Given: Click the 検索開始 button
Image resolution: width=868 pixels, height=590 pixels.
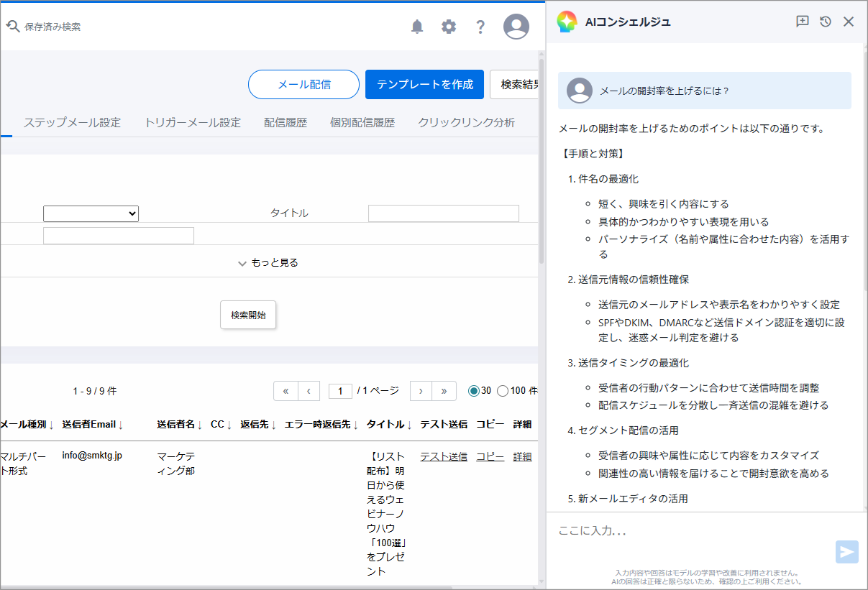Looking at the screenshot, I should click(248, 315).
